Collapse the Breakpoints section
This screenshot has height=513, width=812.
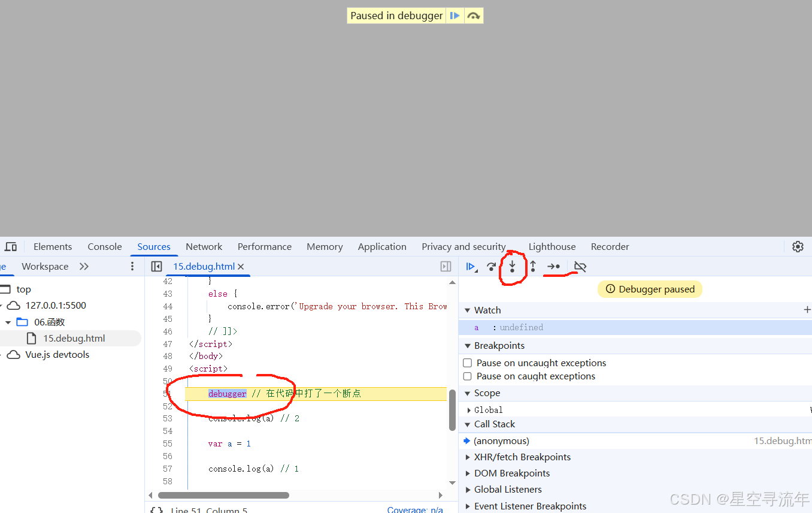(468, 346)
